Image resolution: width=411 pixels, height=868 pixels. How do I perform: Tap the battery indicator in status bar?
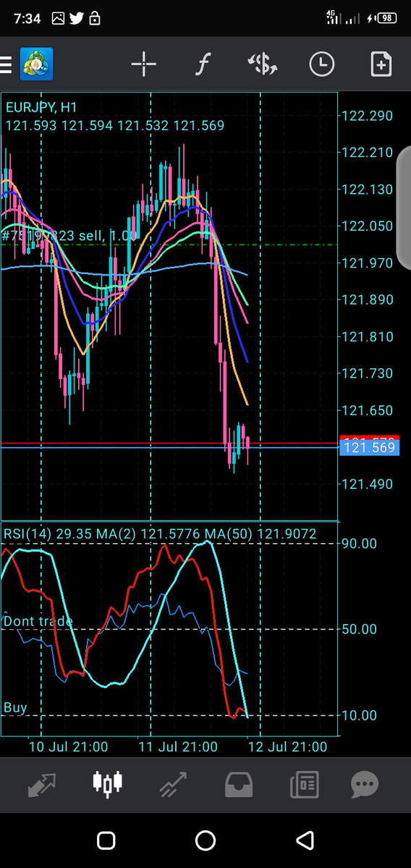(387, 18)
